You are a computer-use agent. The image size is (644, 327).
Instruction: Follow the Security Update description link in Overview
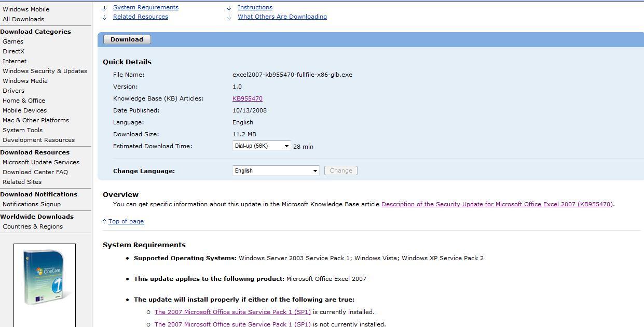click(497, 204)
